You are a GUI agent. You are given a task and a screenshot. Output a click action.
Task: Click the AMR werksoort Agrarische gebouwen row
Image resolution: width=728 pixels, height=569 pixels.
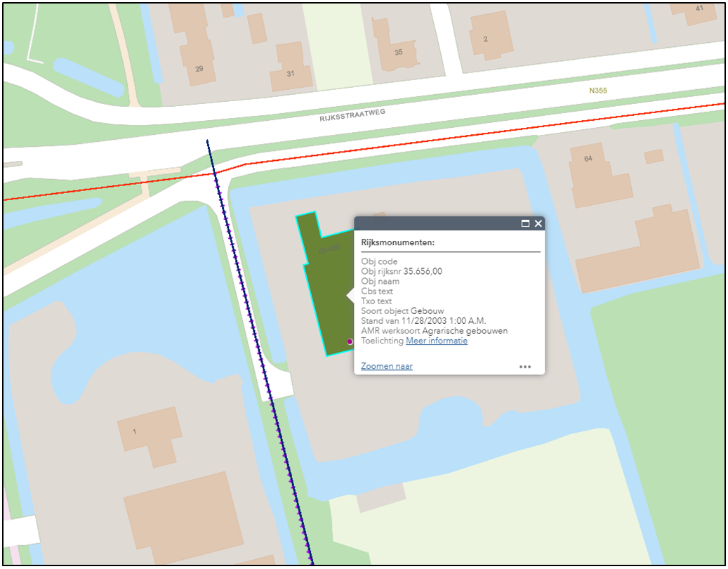(x=434, y=331)
